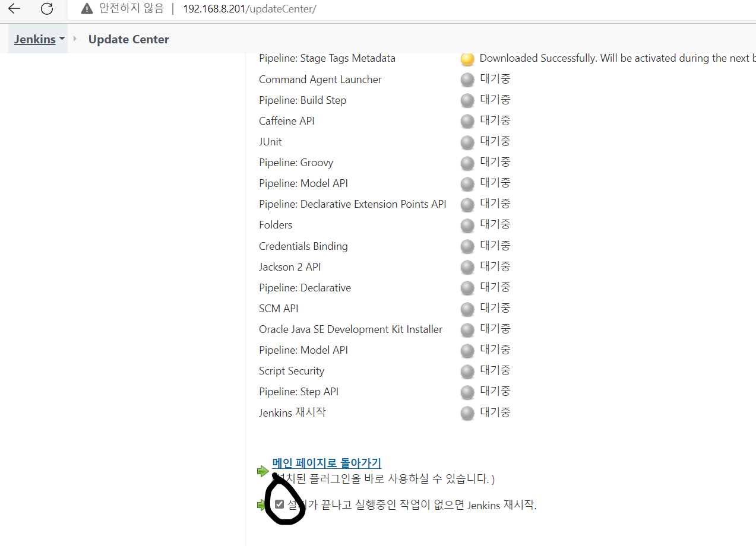Select the Pipeline: Declarative text

click(x=305, y=287)
